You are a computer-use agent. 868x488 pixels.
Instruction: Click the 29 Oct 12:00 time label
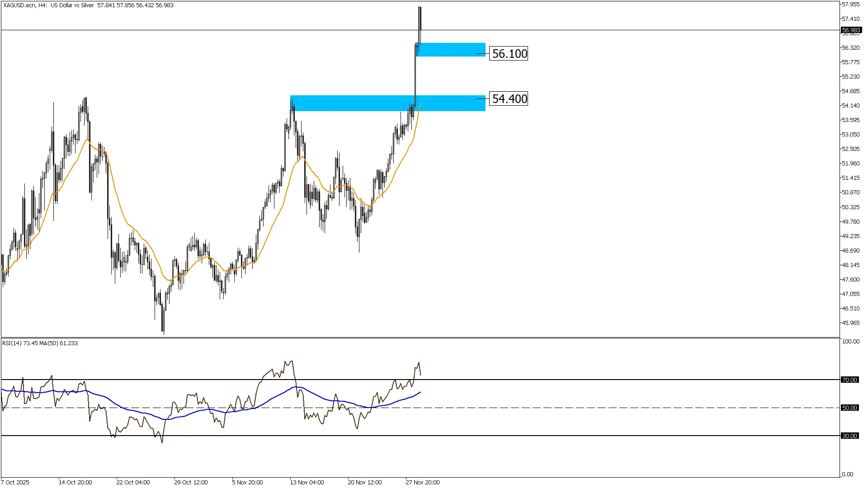[x=191, y=483]
